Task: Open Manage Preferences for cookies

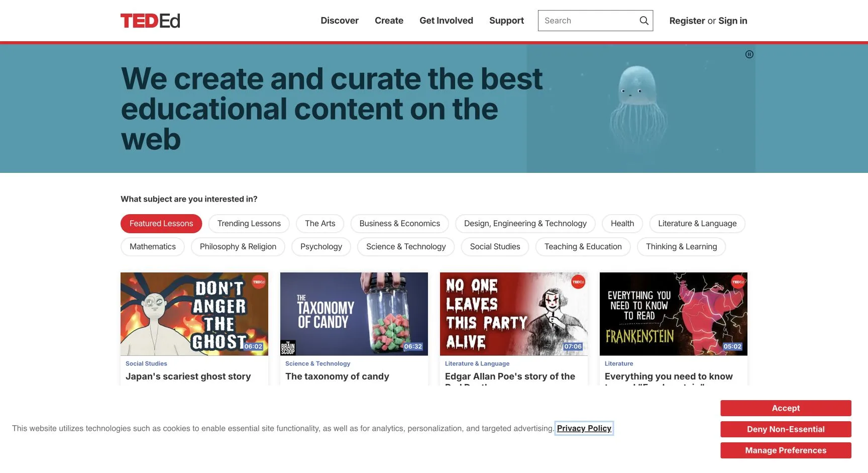Action: tap(786, 450)
